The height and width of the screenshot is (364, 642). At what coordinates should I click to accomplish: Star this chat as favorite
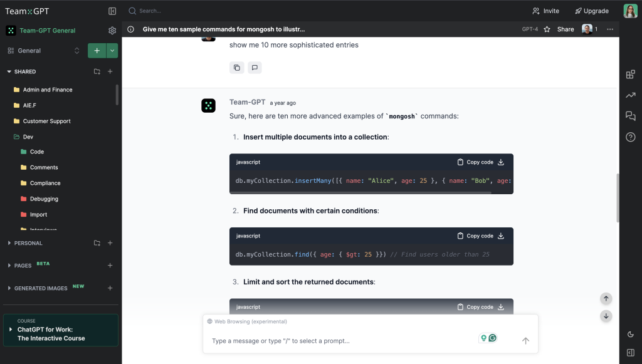(547, 29)
